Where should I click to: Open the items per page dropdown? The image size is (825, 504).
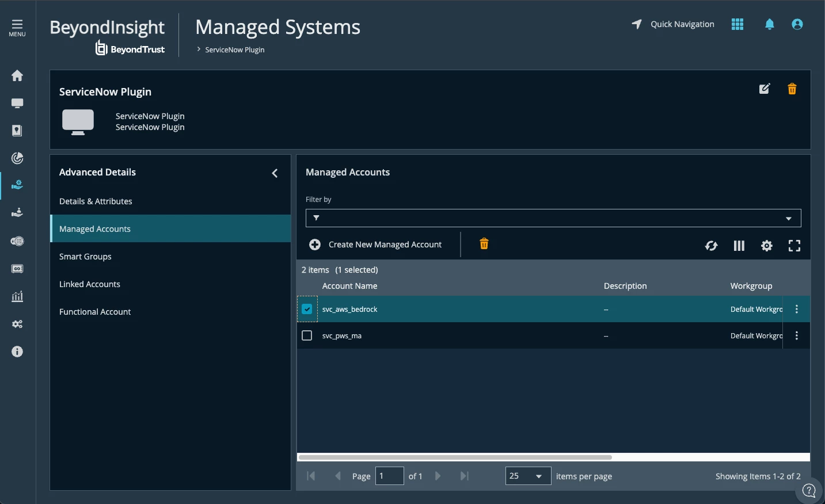pos(528,476)
